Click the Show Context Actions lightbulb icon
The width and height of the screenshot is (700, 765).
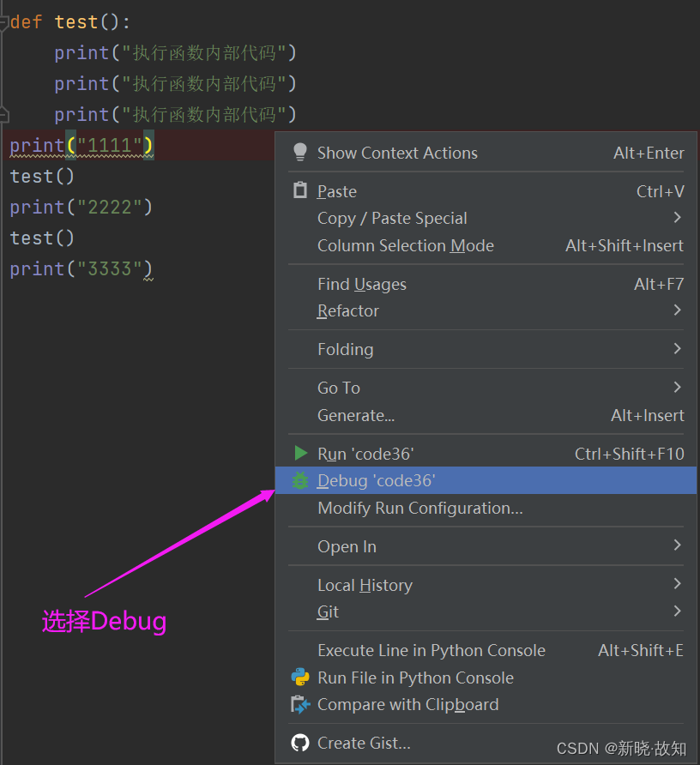click(299, 152)
